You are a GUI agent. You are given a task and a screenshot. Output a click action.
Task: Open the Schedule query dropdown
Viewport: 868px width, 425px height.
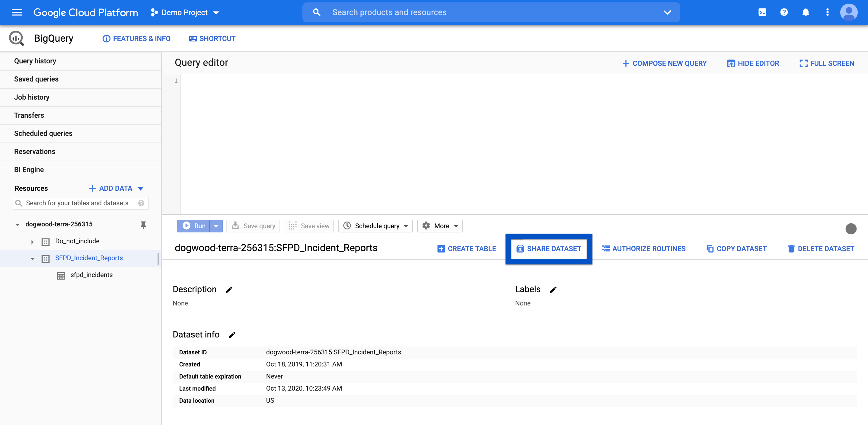(x=375, y=226)
